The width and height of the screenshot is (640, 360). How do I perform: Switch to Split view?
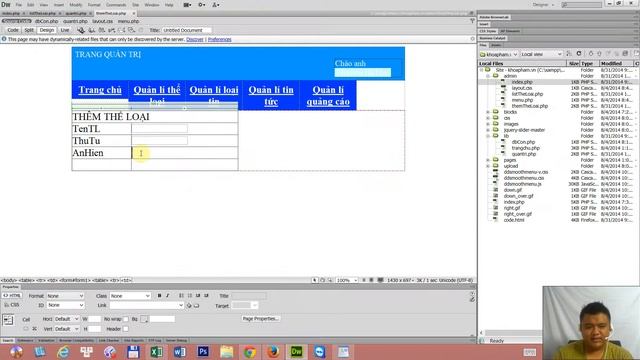[x=29, y=30]
